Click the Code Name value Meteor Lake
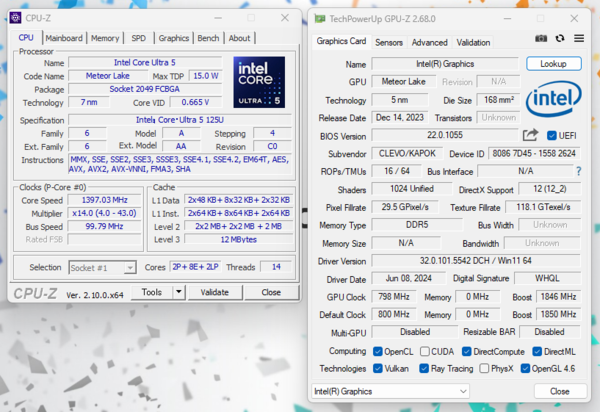 click(x=108, y=76)
